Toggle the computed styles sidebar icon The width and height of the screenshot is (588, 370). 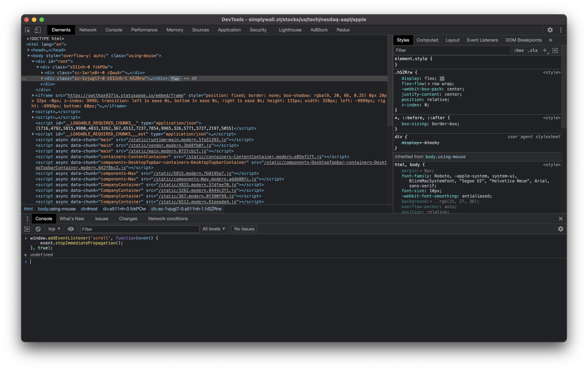[x=555, y=50]
